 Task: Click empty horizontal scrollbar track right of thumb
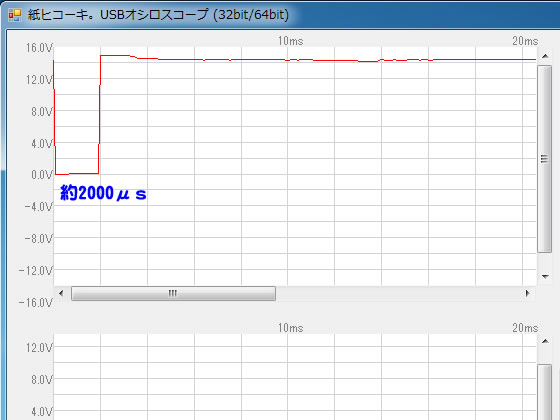[398, 293]
